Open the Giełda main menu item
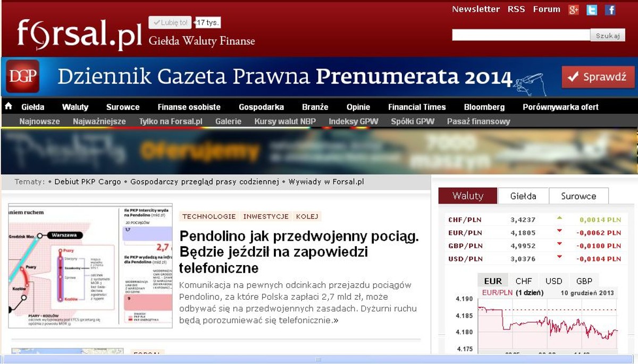The width and height of the screenshot is (638, 364). coord(33,107)
